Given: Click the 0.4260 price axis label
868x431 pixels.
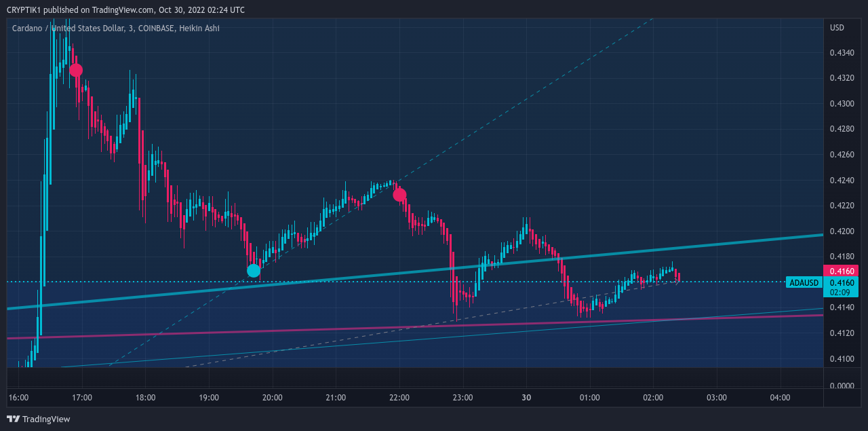Looking at the screenshot, I should tap(842, 155).
